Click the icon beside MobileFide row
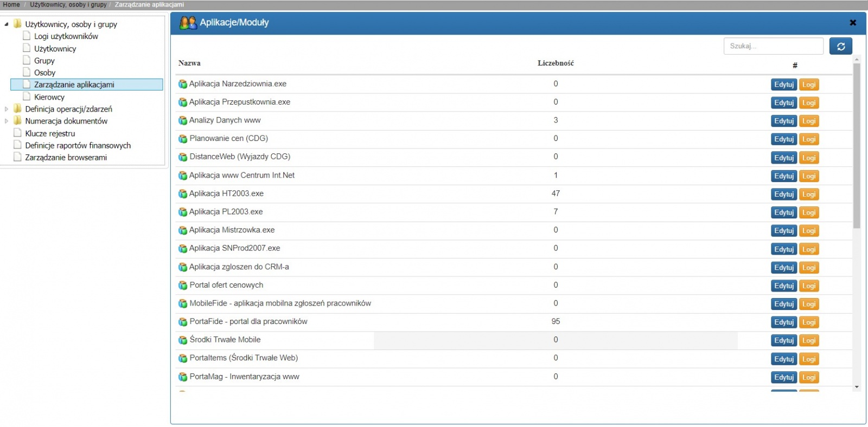868x427 pixels. (183, 303)
